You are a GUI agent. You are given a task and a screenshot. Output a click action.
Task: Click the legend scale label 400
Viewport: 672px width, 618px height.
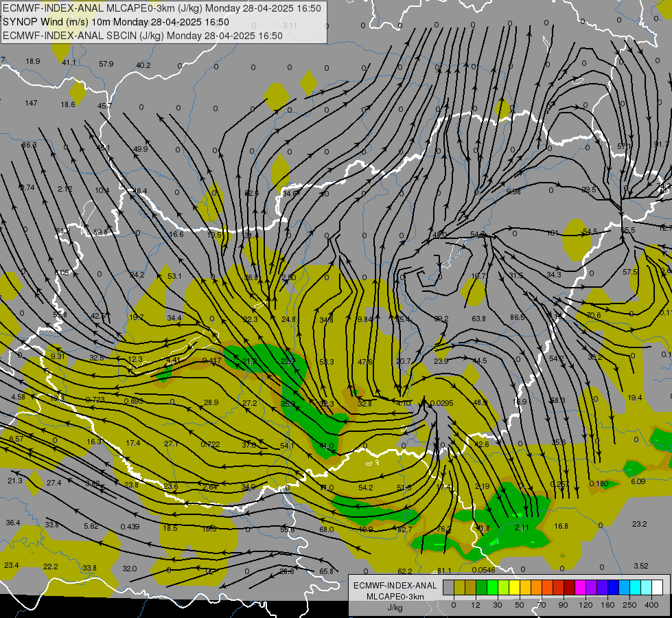(x=651, y=605)
